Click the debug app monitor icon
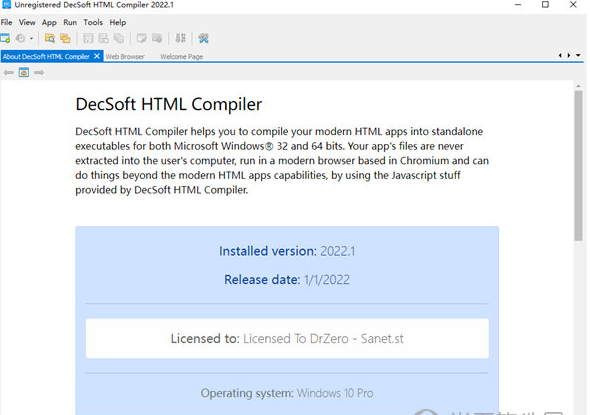590x415 pixels. click(x=157, y=38)
